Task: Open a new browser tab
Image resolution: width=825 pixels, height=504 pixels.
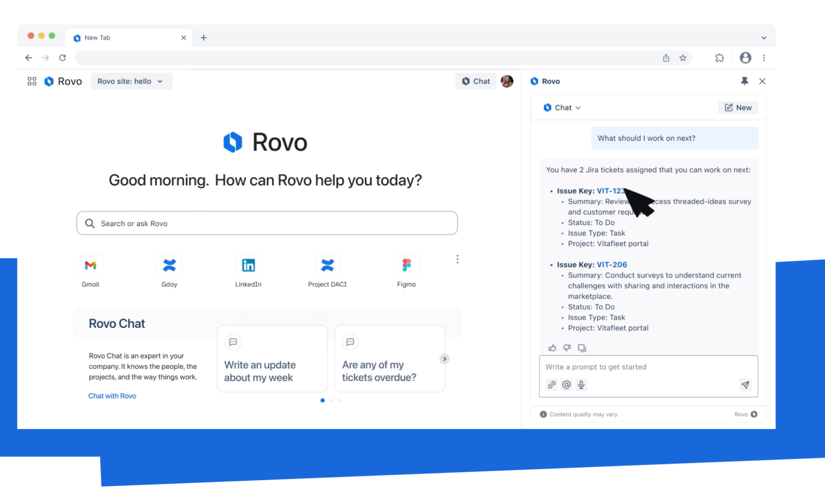Action: pos(203,37)
